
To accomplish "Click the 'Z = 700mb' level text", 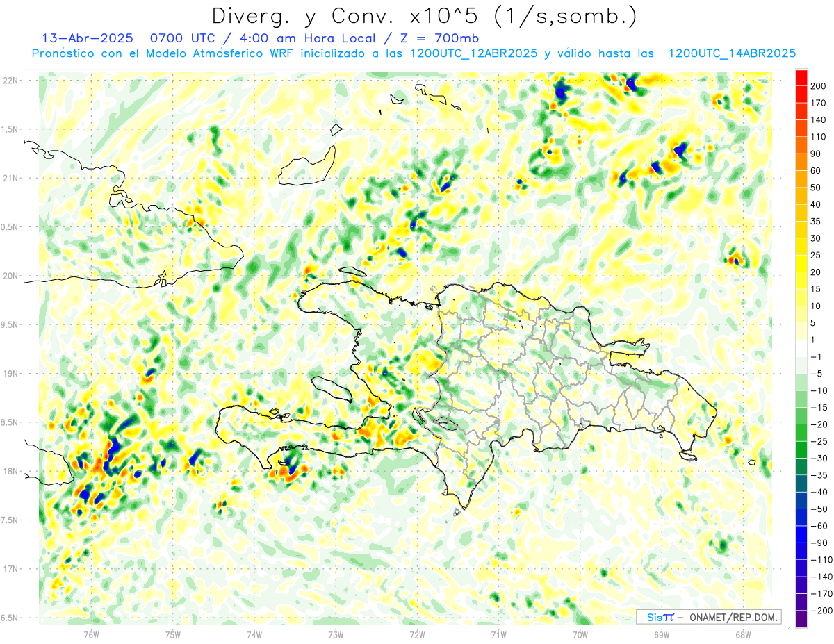I will click(441, 38).
